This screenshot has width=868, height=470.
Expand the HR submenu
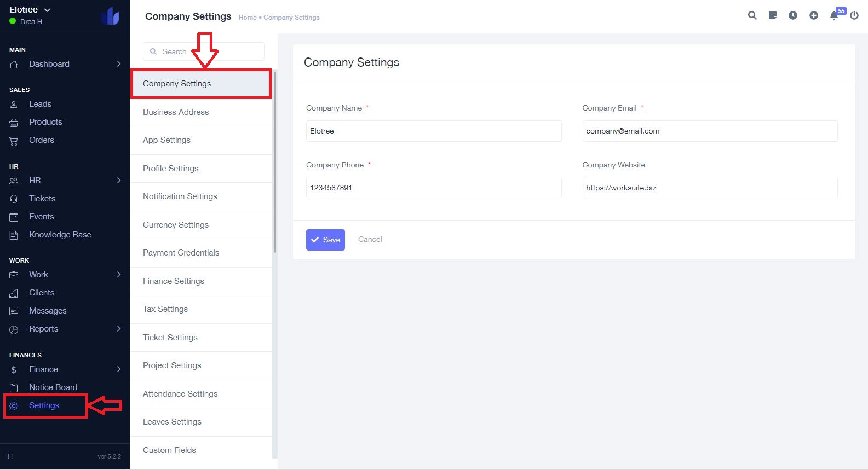pyautogui.click(x=119, y=181)
